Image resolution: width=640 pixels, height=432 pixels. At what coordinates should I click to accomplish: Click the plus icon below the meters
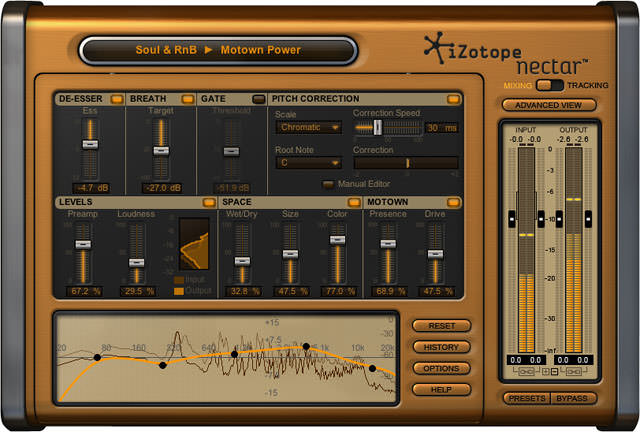[546, 372]
